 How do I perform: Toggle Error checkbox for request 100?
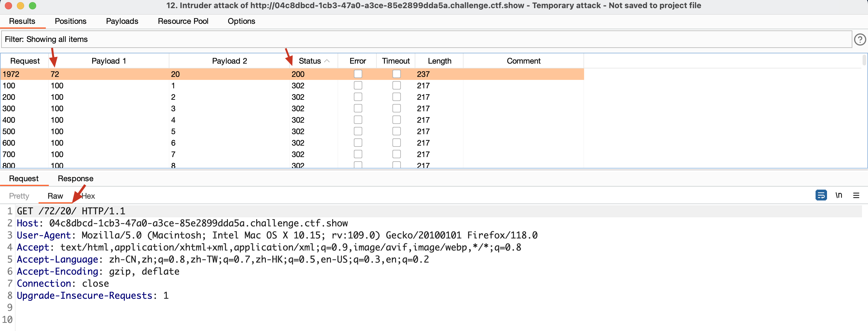coord(358,85)
